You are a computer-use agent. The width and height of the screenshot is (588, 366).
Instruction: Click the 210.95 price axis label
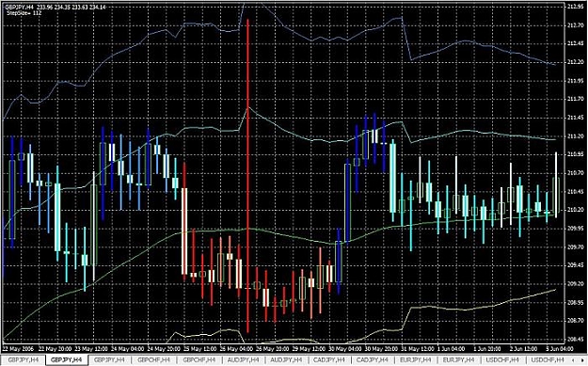pos(575,154)
